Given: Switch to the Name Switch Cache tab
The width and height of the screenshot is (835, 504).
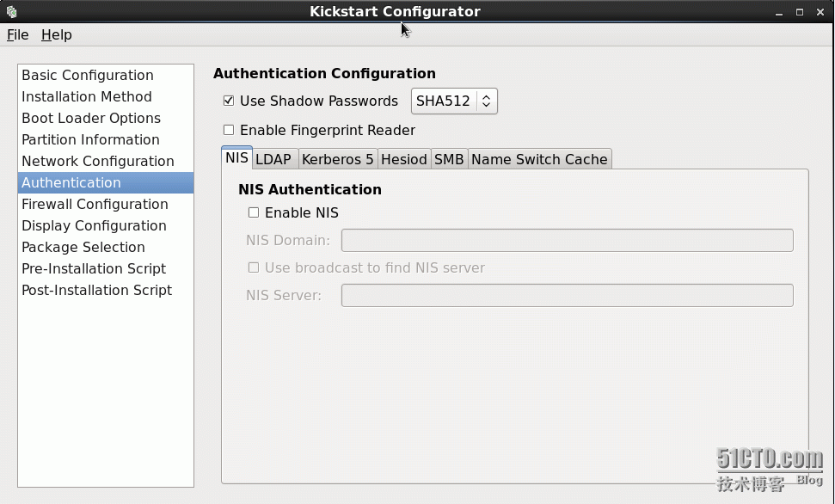Looking at the screenshot, I should point(539,159).
